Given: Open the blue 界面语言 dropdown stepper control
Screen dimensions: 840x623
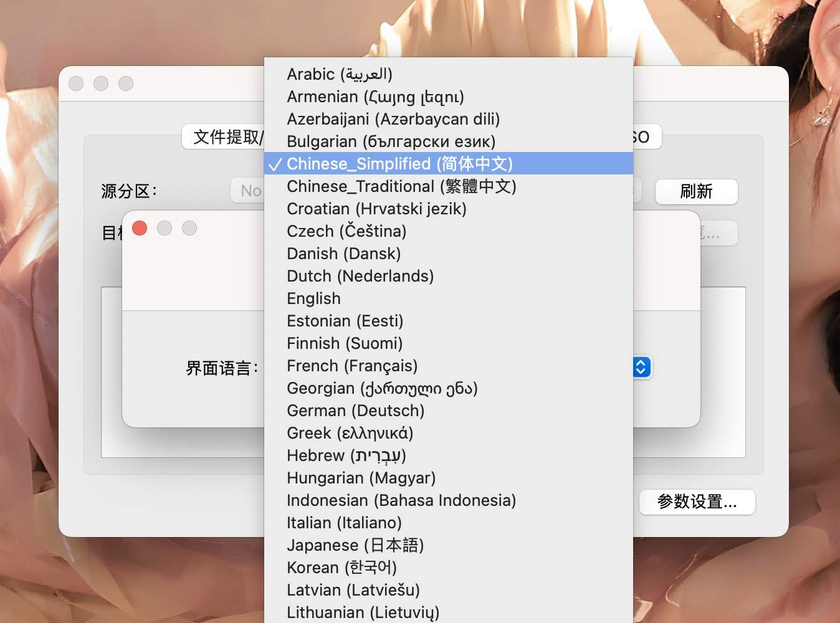Looking at the screenshot, I should tap(641, 368).
